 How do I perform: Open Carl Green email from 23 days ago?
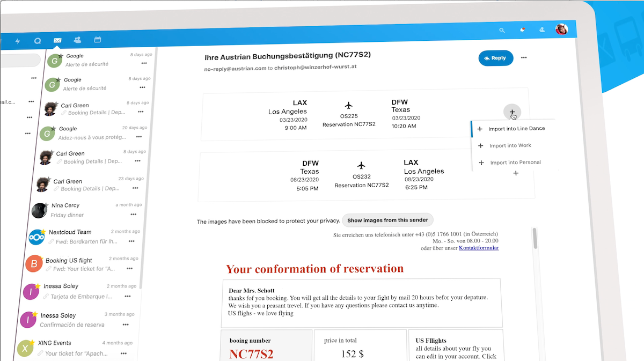(x=90, y=185)
